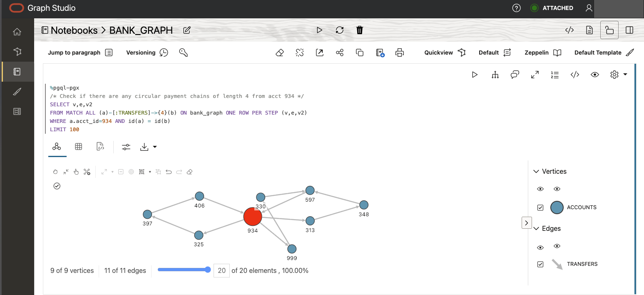Open the paragraph comments icon
Screen dimensions: 644x295
click(x=515, y=75)
